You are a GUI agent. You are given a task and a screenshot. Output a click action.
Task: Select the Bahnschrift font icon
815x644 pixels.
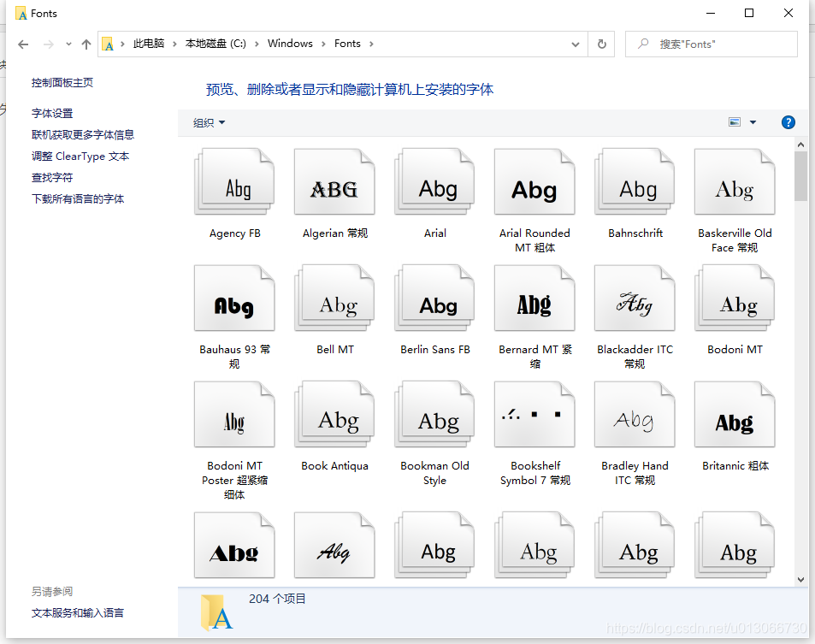pos(635,182)
